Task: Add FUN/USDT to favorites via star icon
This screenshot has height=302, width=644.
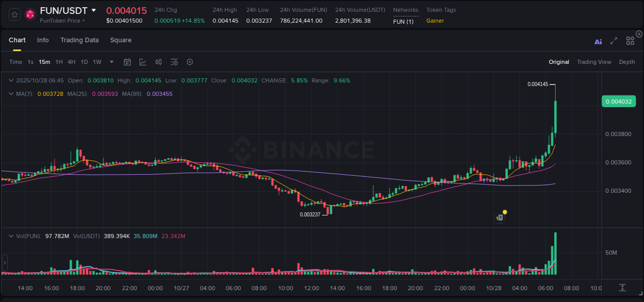Action: (x=14, y=14)
